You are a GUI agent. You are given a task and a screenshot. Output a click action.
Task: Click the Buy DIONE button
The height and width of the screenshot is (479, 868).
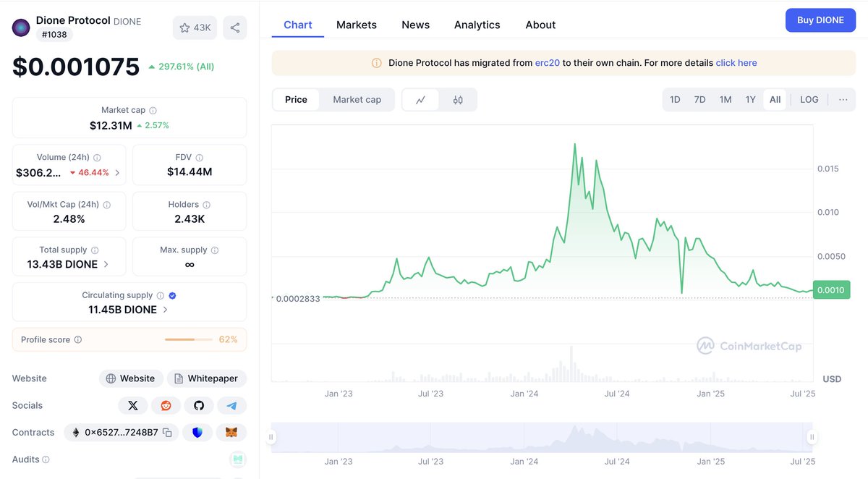tap(820, 20)
